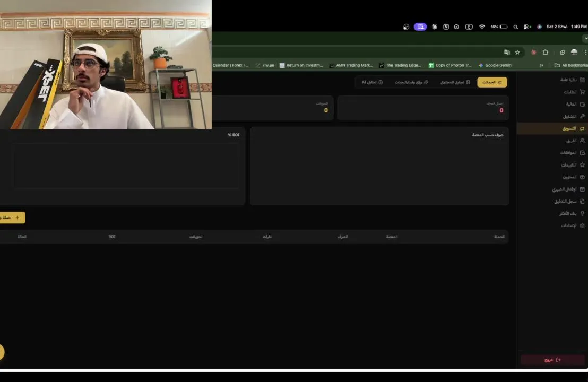Viewport: 588px width, 382px height.
Task: Open Chrome's three-dot menu
Action: tap(585, 53)
